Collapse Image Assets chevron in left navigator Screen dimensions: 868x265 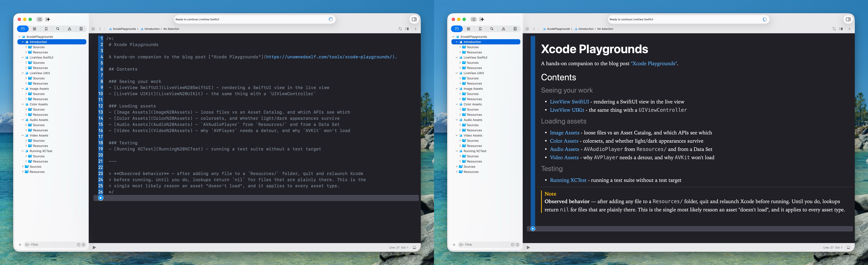tap(23, 89)
